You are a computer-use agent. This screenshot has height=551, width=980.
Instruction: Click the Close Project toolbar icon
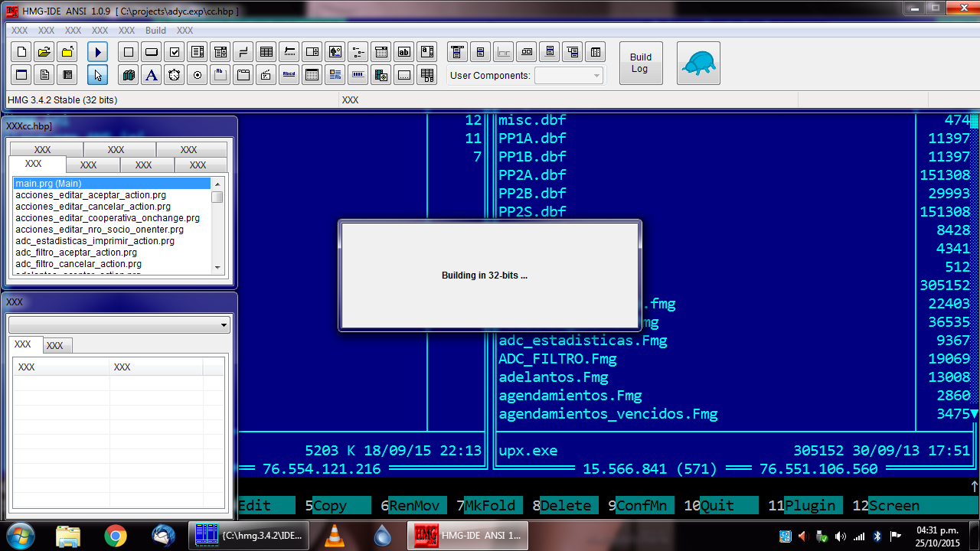click(67, 52)
